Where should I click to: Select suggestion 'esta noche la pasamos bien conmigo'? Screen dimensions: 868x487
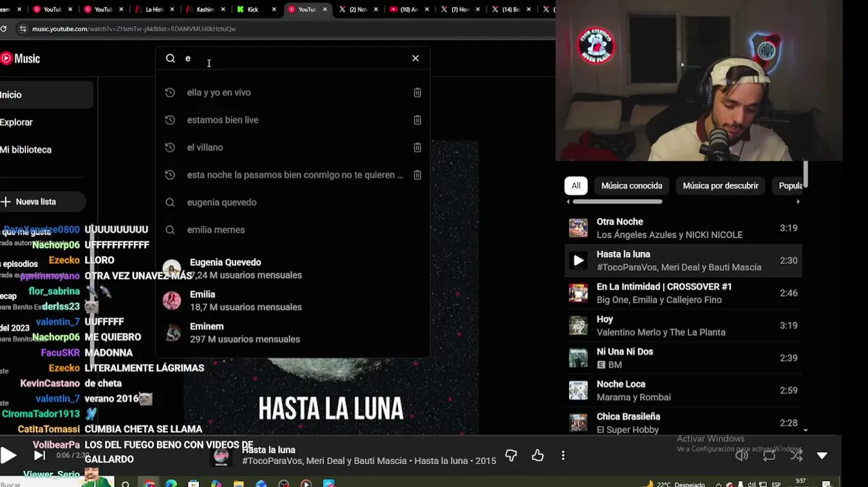tap(292, 175)
